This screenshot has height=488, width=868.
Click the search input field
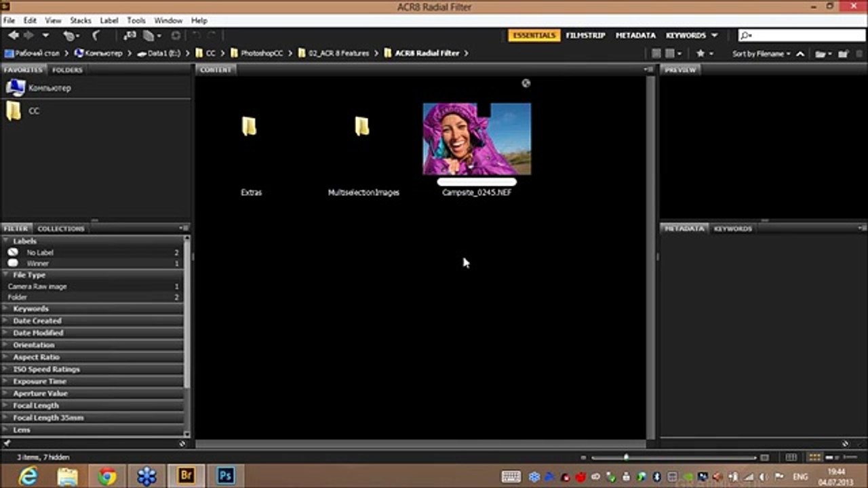pos(802,35)
